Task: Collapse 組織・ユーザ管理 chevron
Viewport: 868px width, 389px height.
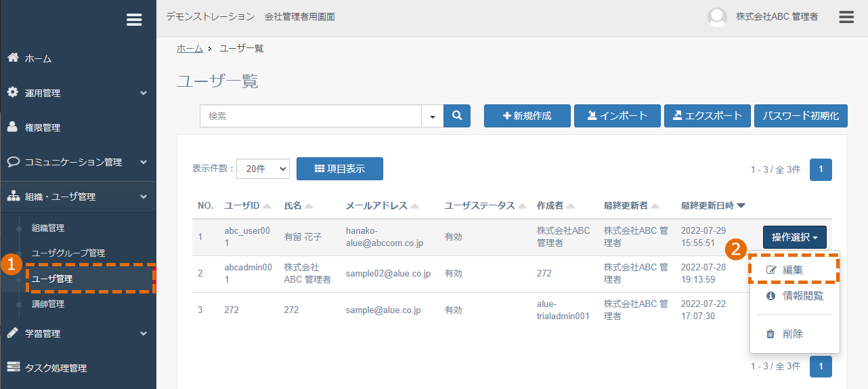Action: click(144, 197)
